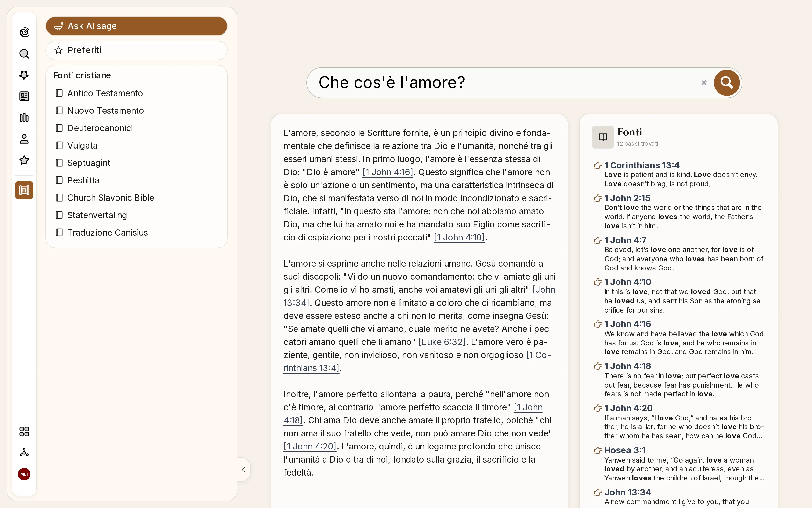Image resolution: width=812 pixels, height=508 pixels.
Task: Open the news article icon in sidebar
Action: coord(24,97)
